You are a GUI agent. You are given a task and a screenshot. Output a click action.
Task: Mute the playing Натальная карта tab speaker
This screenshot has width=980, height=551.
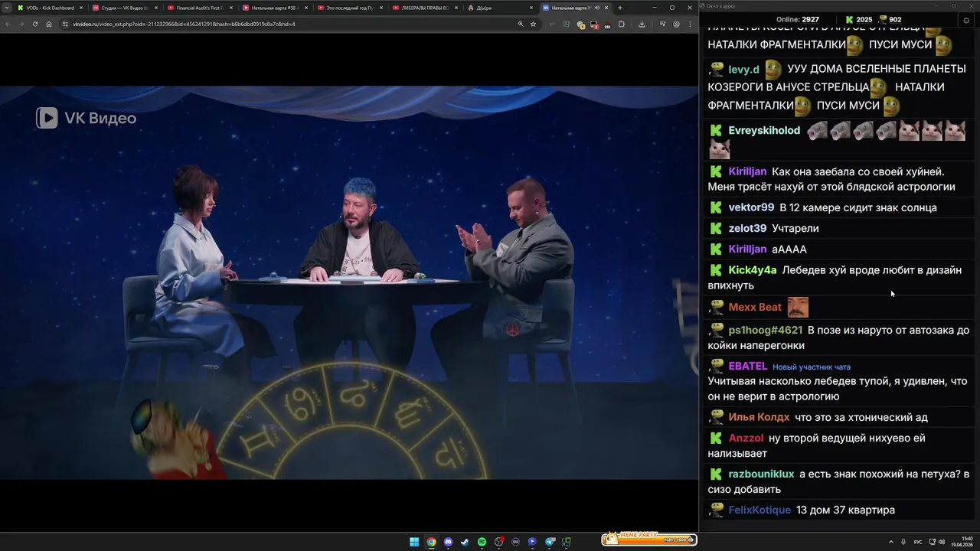(598, 8)
